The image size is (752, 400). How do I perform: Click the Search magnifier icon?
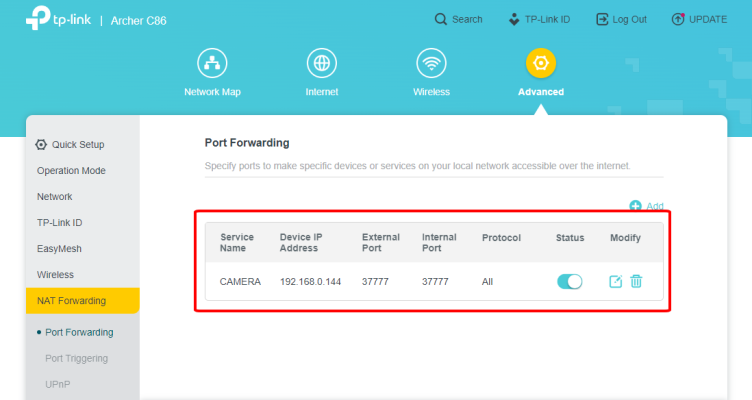(440, 19)
